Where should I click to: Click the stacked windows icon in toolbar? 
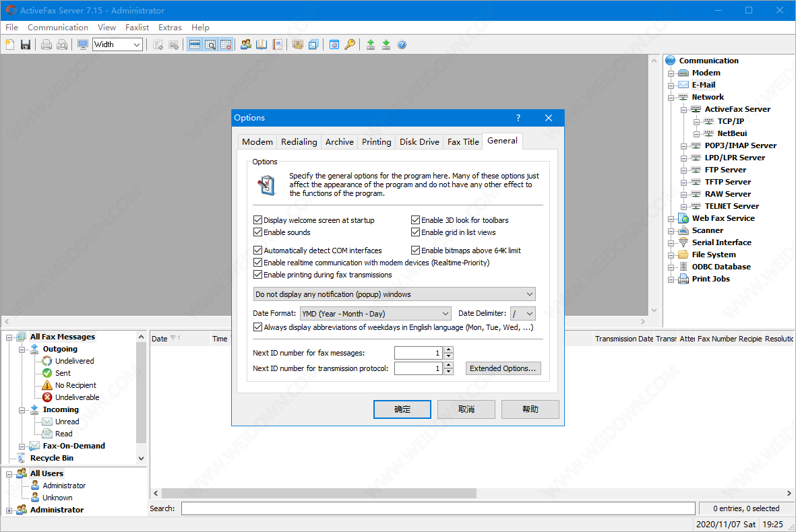313,44
